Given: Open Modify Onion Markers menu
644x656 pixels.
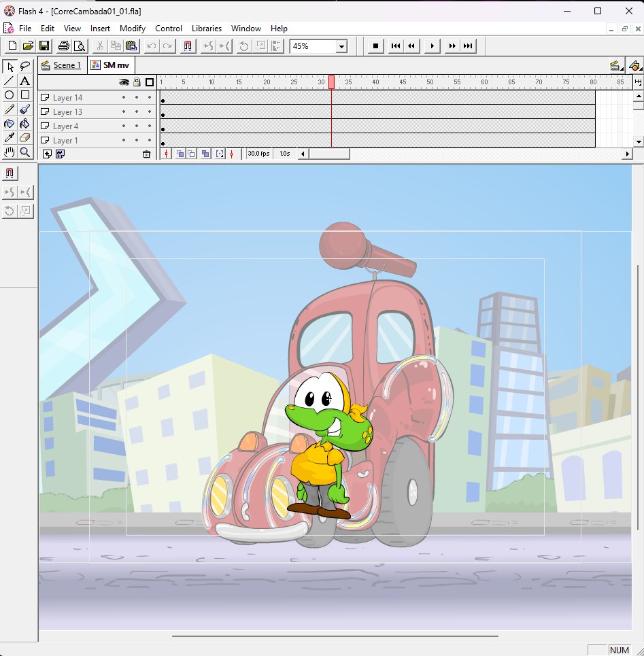Looking at the screenshot, I should click(220, 154).
